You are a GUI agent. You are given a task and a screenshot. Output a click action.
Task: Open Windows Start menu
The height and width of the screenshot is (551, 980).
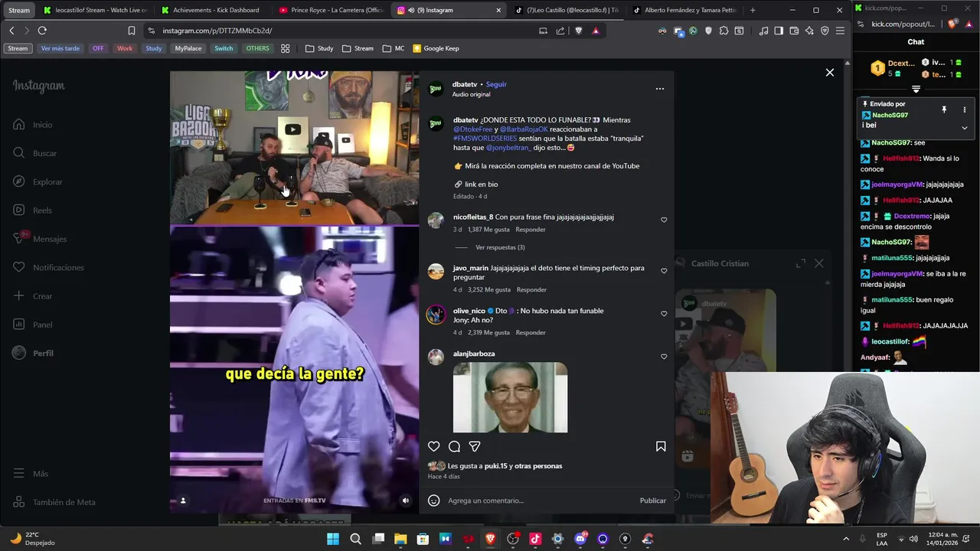[333, 539]
